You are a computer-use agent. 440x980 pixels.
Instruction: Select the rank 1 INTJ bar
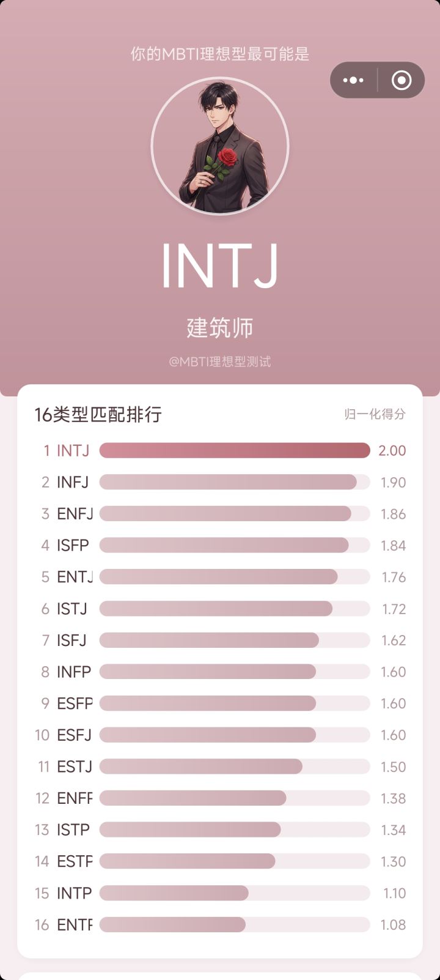tap(235, 451)
